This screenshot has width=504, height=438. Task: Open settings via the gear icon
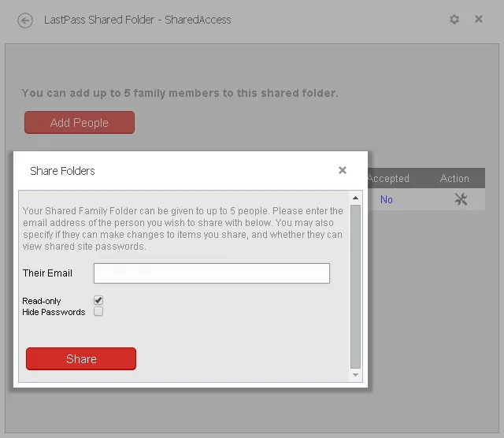[454, 19]
